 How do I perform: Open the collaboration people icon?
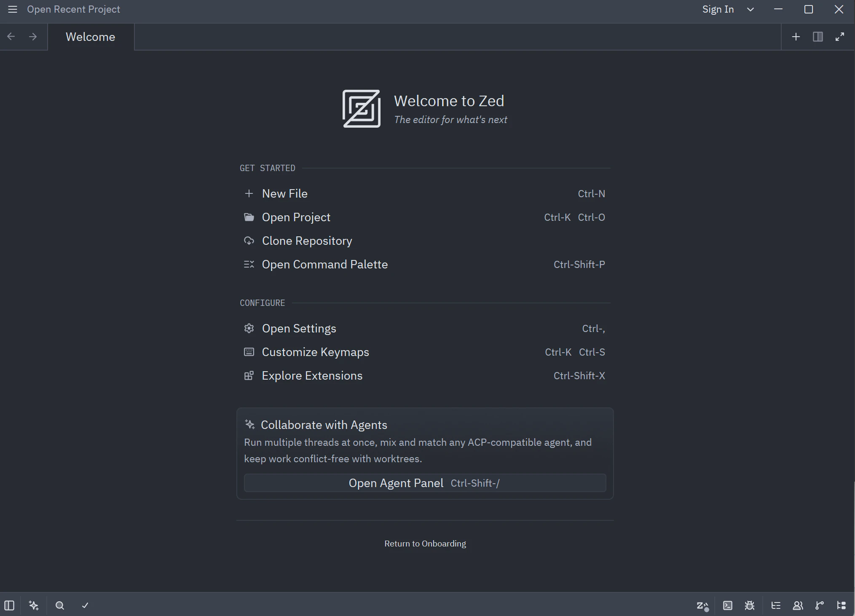pyautogui.click(x=798, y=605)
